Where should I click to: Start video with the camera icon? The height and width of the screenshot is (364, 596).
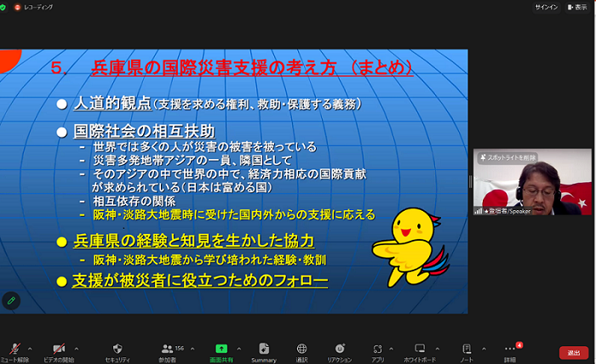pos(59,349)
